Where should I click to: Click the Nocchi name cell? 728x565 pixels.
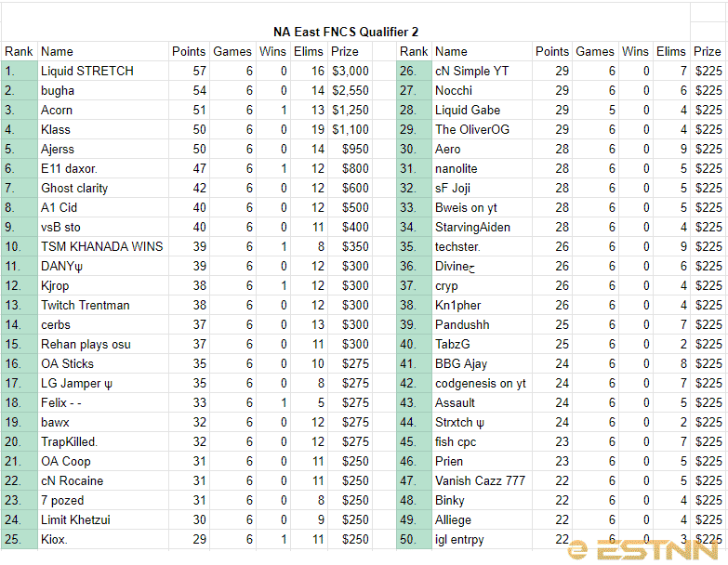[x=482, y=90]
